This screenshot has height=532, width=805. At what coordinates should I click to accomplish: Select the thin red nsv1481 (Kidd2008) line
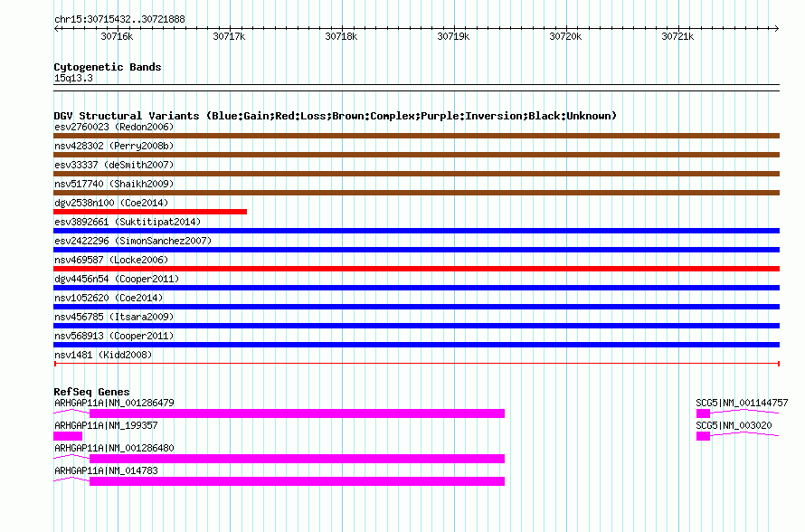click(x=416, y=364)
